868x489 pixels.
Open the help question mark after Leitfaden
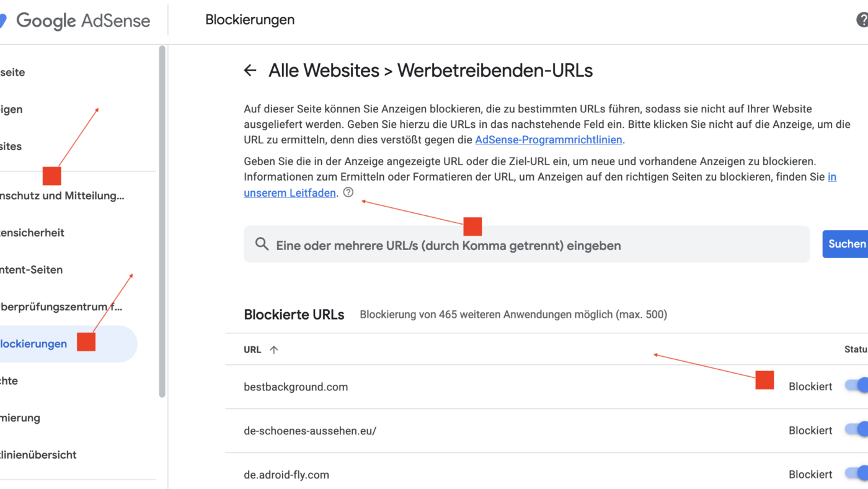coord(348,192)
